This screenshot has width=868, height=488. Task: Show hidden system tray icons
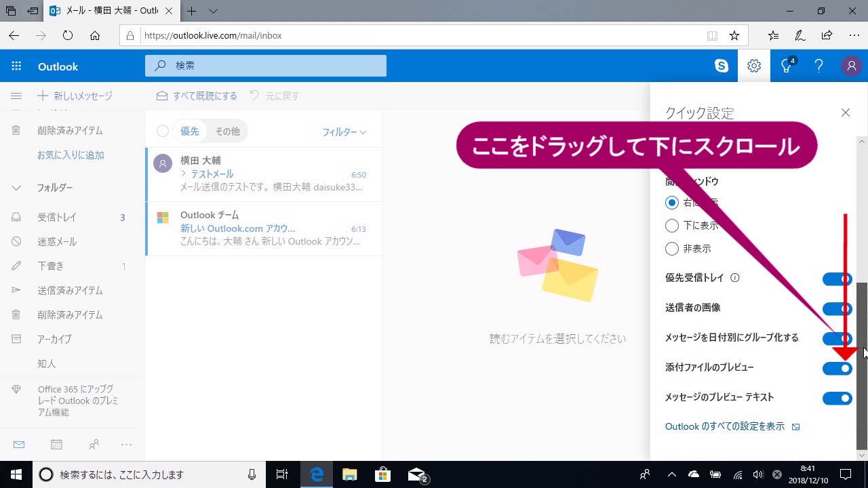coord(672,474)
